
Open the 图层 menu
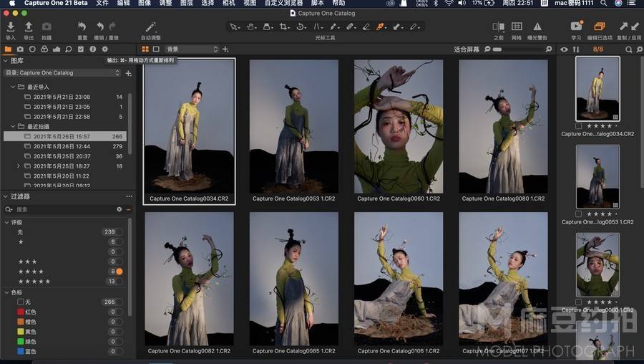(x=187, y=4)
